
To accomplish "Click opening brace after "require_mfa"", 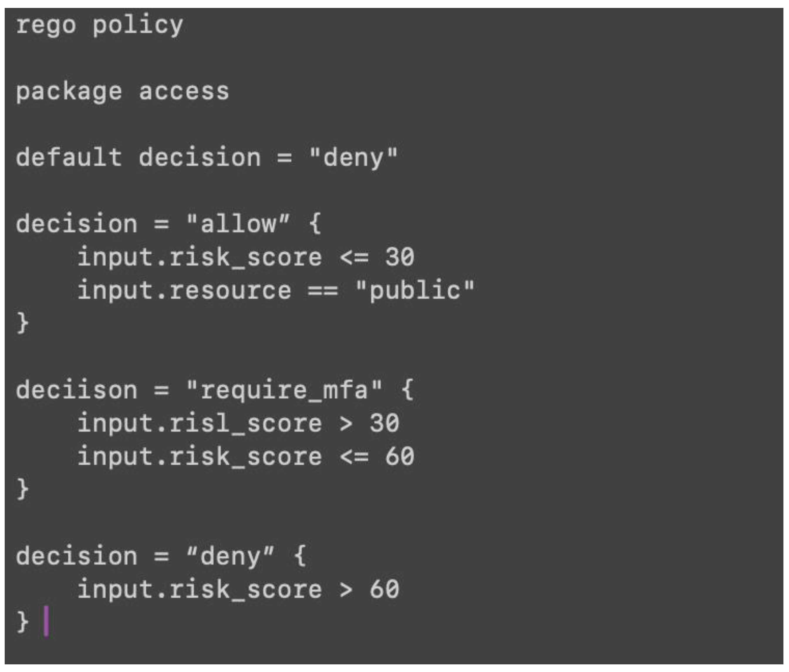I will (407, 390).
